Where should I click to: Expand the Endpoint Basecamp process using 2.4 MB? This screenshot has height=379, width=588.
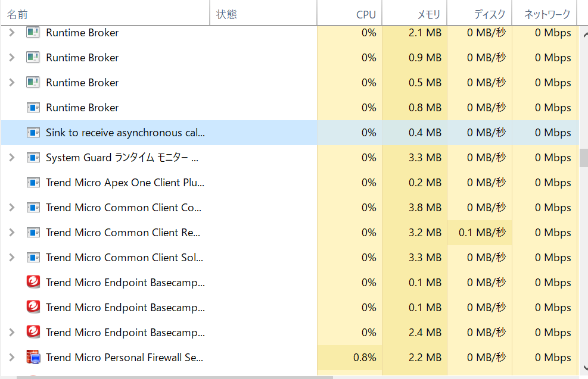tap(12, 332)
